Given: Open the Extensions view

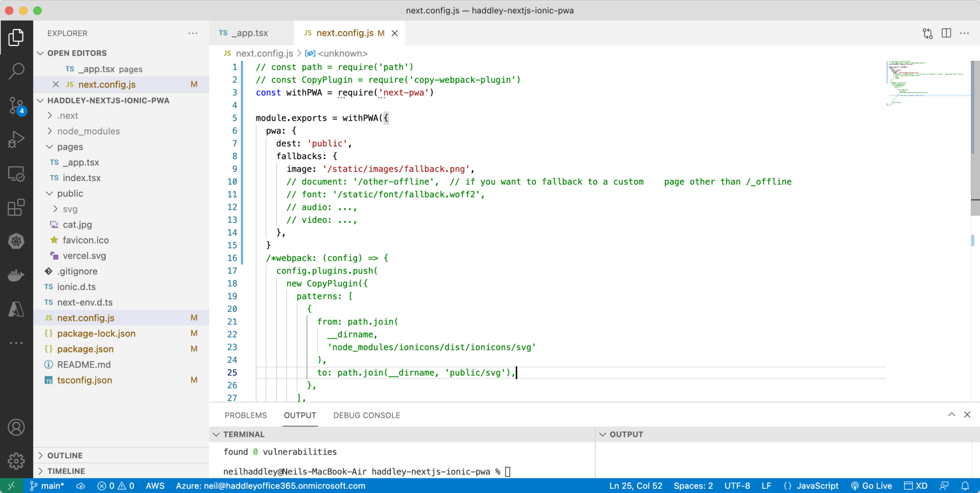Looking at the screenshot, I should click(17, 208).
